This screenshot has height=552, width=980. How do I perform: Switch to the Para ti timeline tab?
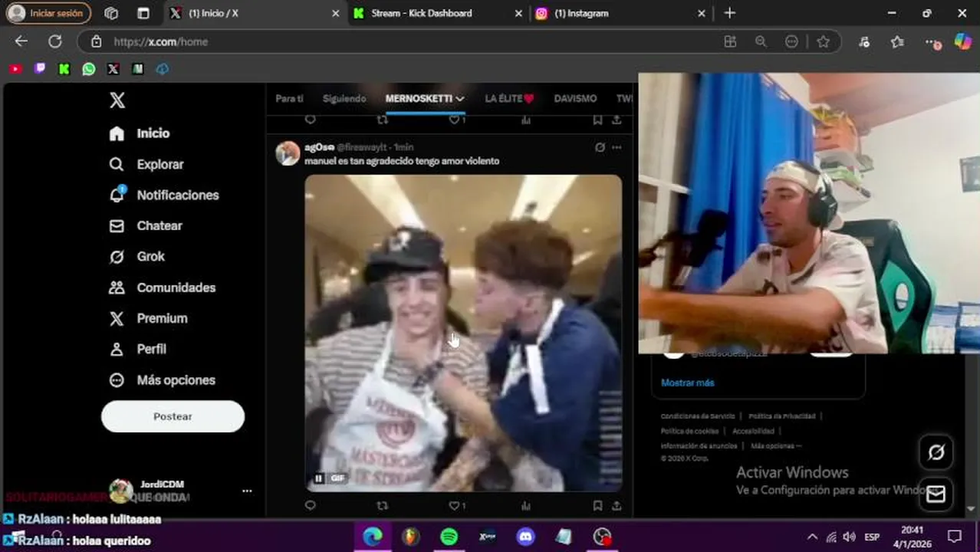(289, 99)
